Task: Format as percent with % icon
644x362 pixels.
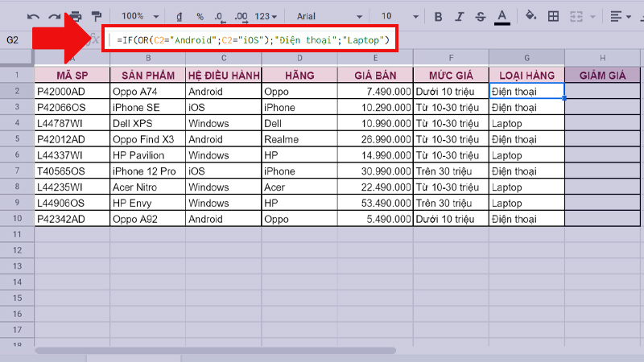Action: click(200, 16)
